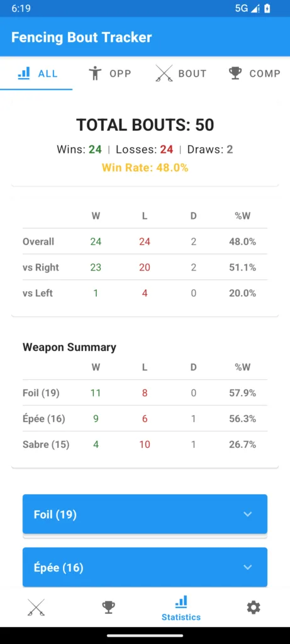Tap the trophy icon on COMP tab

click(x=235, y=74)
